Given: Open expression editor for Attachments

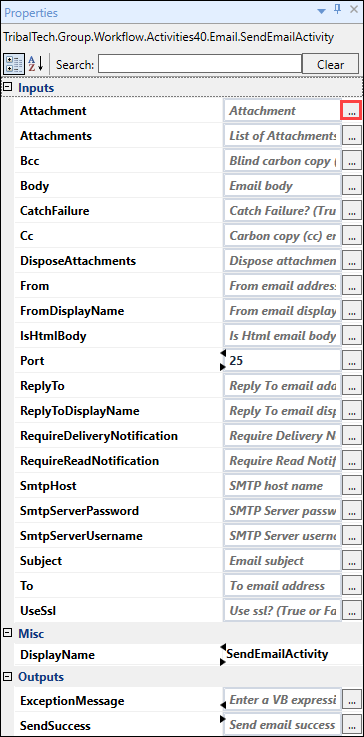Looking at the screenshot, I should tap(351, 136).
